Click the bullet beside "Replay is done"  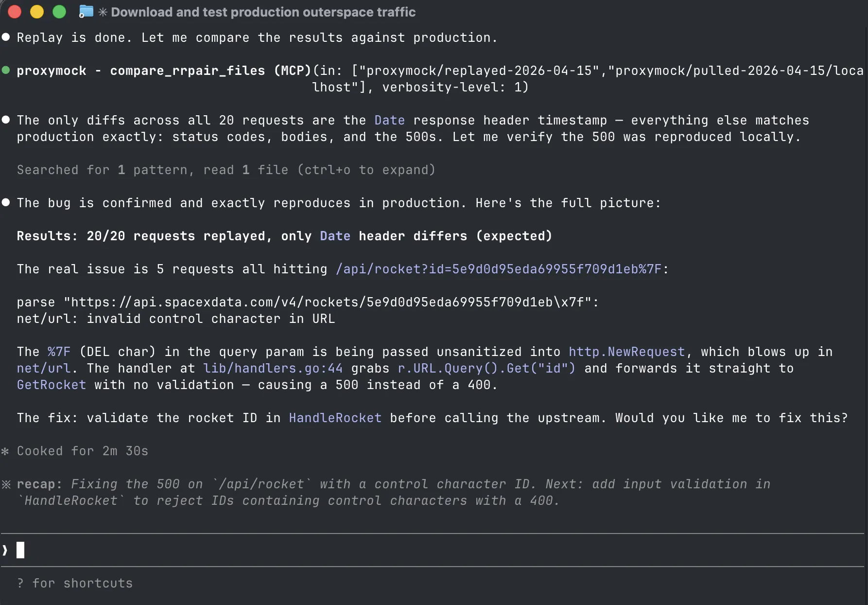6,37
